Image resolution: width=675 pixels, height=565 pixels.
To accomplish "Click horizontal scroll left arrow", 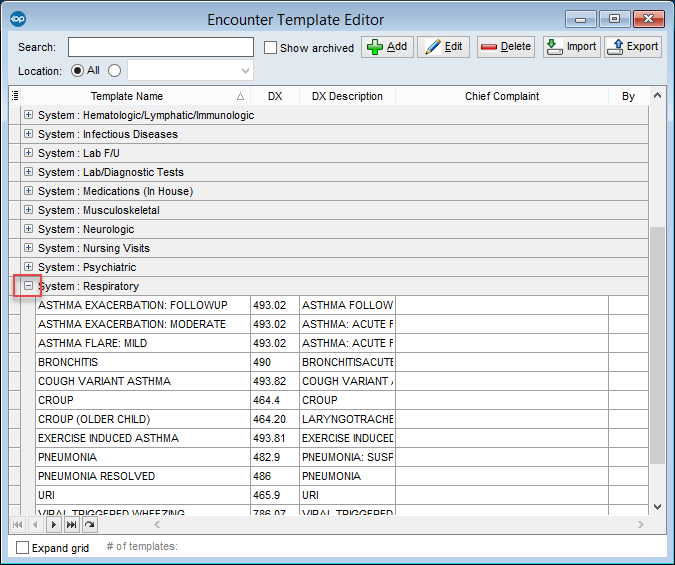I will [157, 524].
